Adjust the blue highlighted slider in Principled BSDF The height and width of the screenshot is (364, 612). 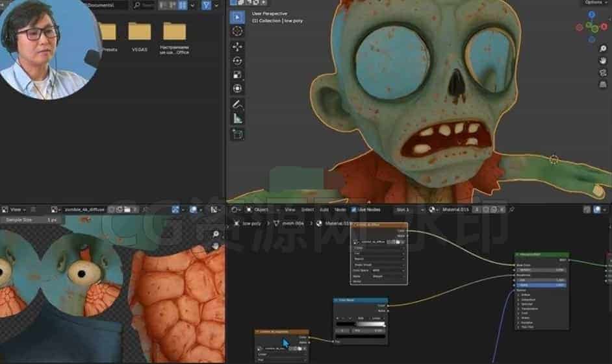click(x=542, y=285)
